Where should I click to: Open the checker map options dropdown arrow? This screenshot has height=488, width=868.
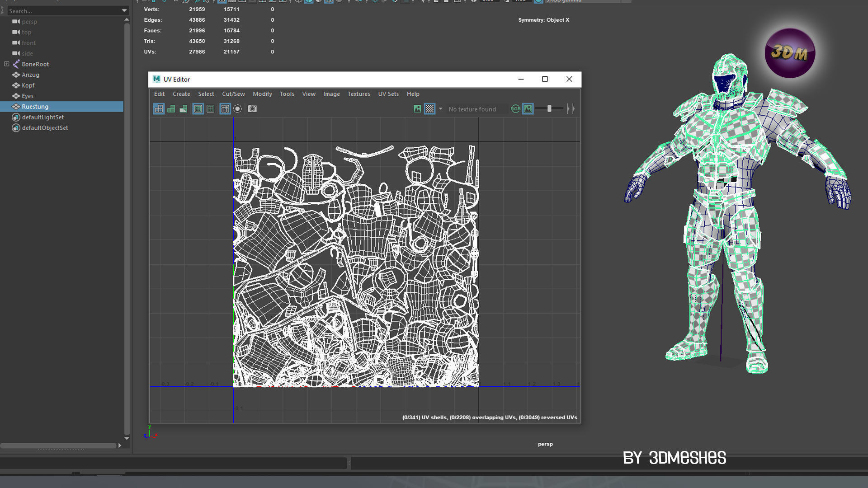click(x=440, y=109)
